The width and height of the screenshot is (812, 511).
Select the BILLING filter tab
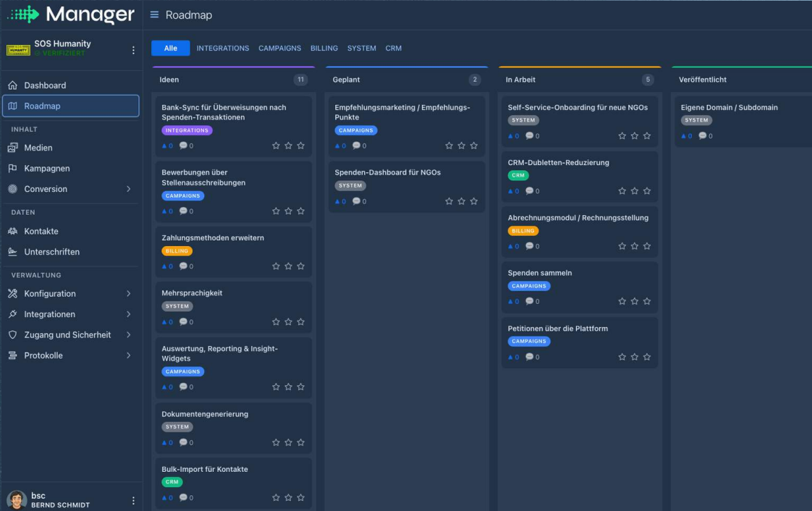point(324,48)
